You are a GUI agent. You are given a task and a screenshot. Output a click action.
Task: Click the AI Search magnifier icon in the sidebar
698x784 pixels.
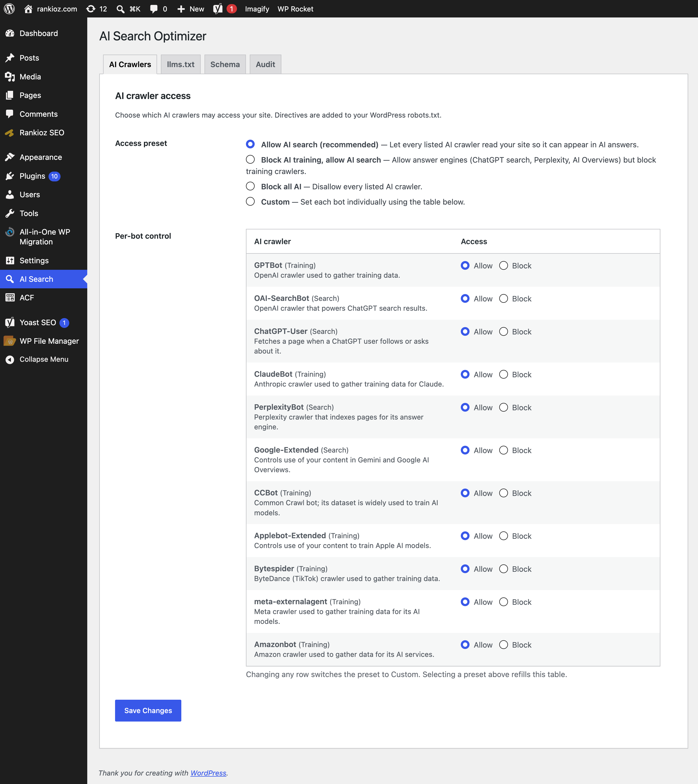coord(10,279)
